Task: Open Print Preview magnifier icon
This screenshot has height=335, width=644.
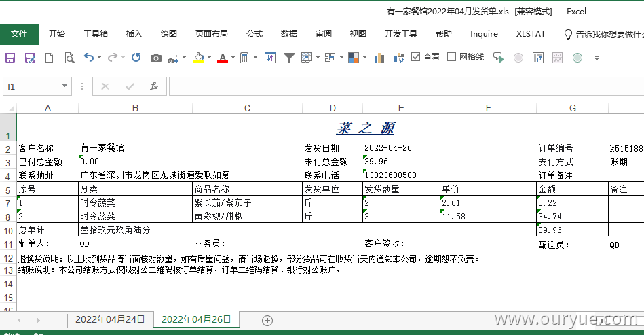Action: pos(69,58)
